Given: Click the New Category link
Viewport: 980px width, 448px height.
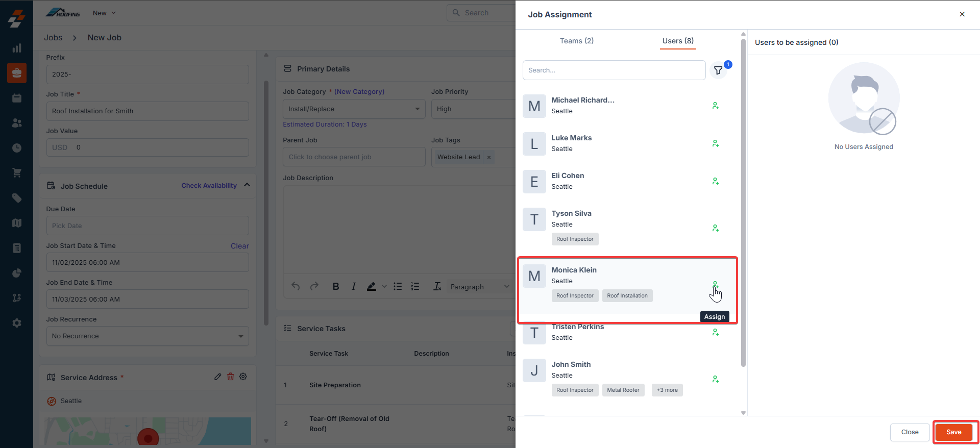Looking at the screenshot, I should [x=359, y=92].
